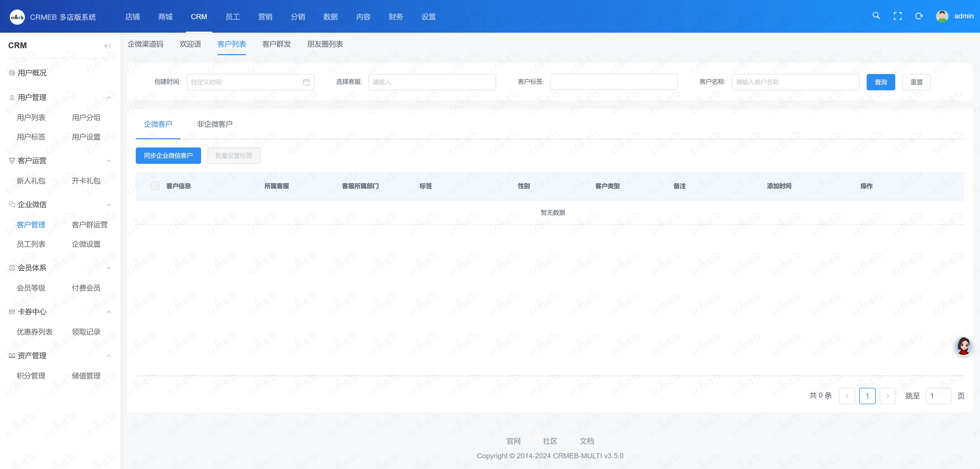Viewport: 980px width, 469px height.
Task: Open the 客户标签 selector field
Action: 614,82
